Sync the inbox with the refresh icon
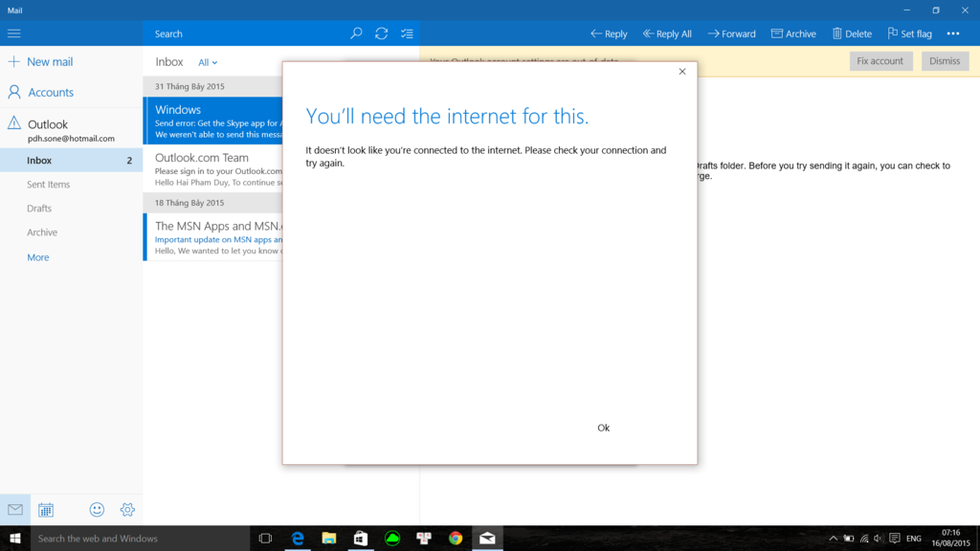Image resolution: width=980 pixels, height=551 pixels. click(381, 33)
